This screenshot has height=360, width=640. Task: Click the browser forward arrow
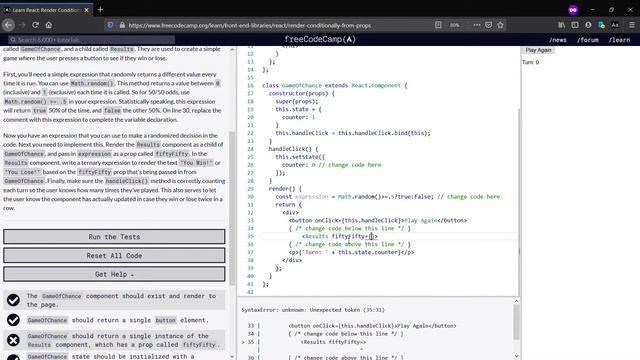click(x=22, y=25)
